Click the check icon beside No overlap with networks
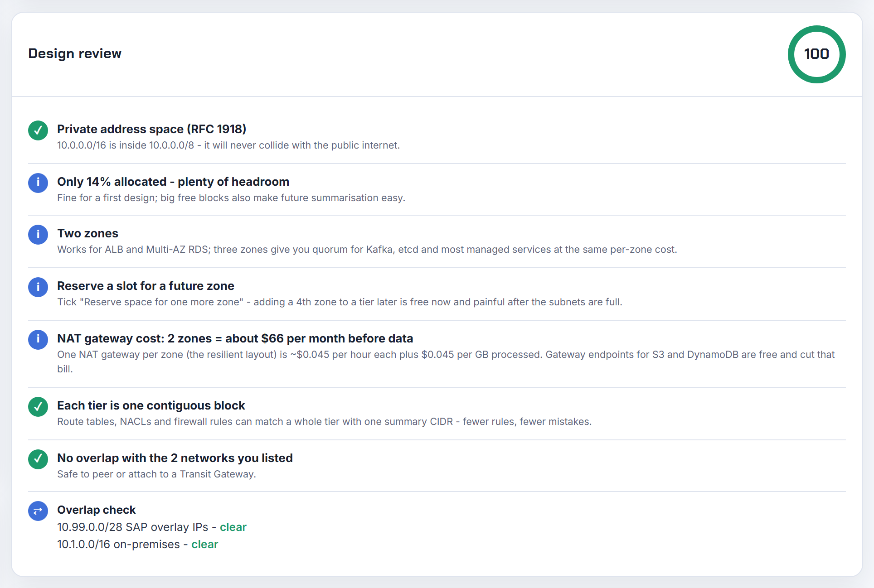The image size is (874, 588). coord(38,459)
